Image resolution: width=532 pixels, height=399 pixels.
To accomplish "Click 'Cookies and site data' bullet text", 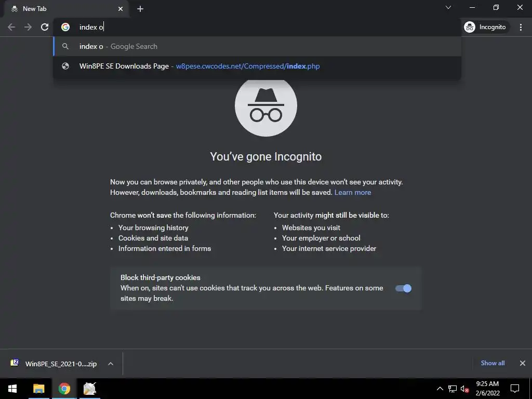I will pyautogui.click(x=153, y=238).
